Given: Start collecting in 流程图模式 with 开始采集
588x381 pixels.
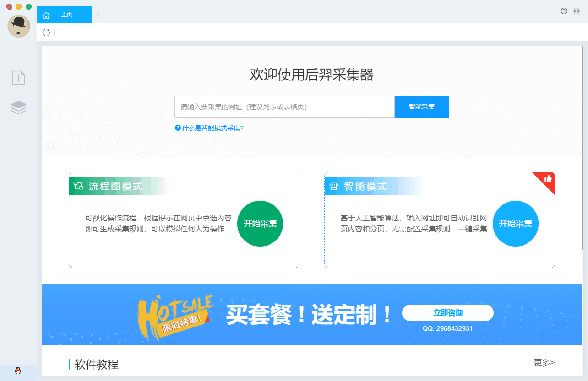Looking at the screenshot, I should coord(260,224).
